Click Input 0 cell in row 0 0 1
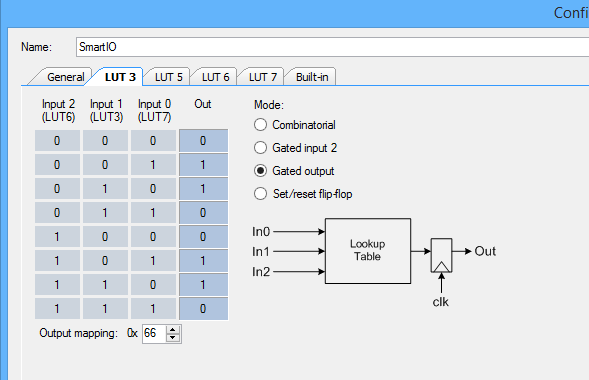 click(153, 165)
